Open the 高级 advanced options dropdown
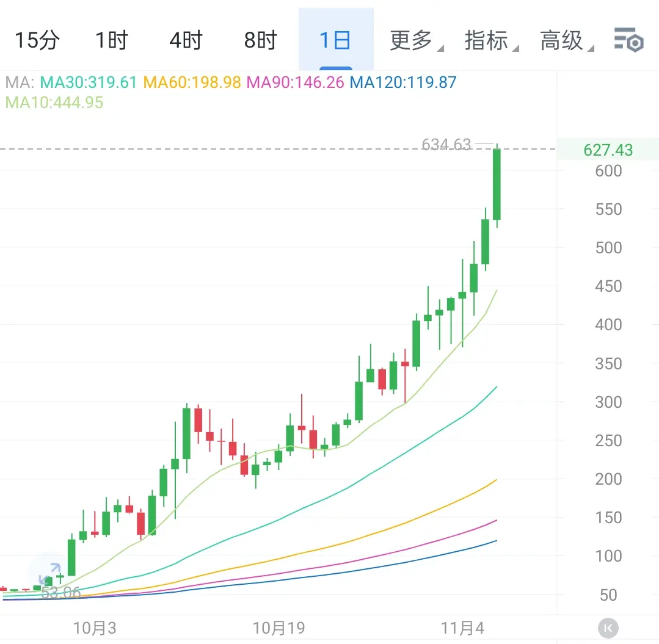This screenshot has width=659, height=644. coord(567,40)
